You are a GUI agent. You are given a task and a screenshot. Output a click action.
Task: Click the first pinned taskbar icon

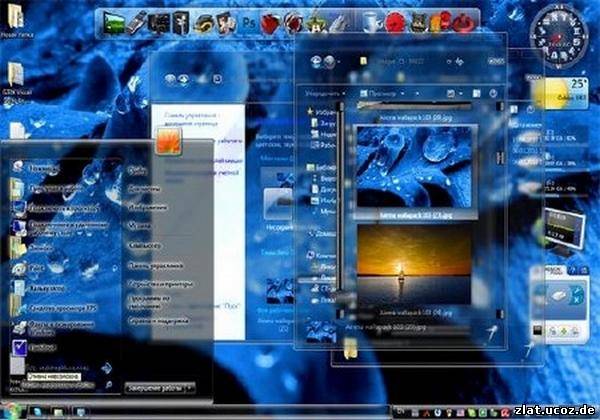(x=38, y=412)
